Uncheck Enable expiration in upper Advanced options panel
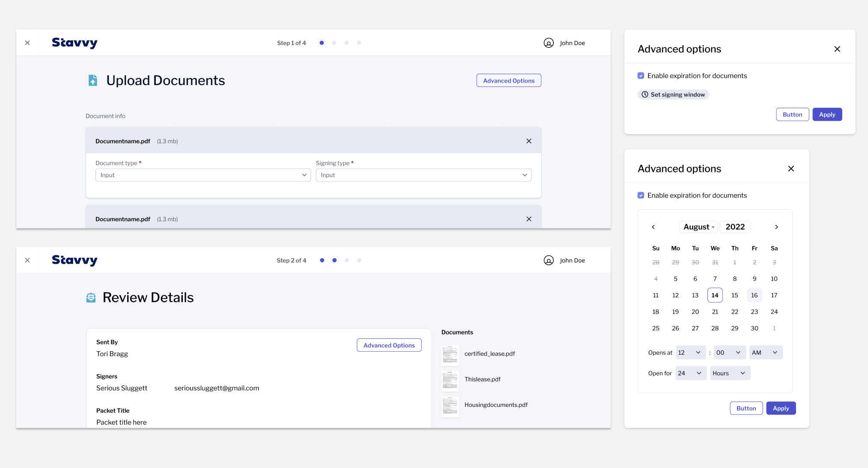 [x=641, y=76]
